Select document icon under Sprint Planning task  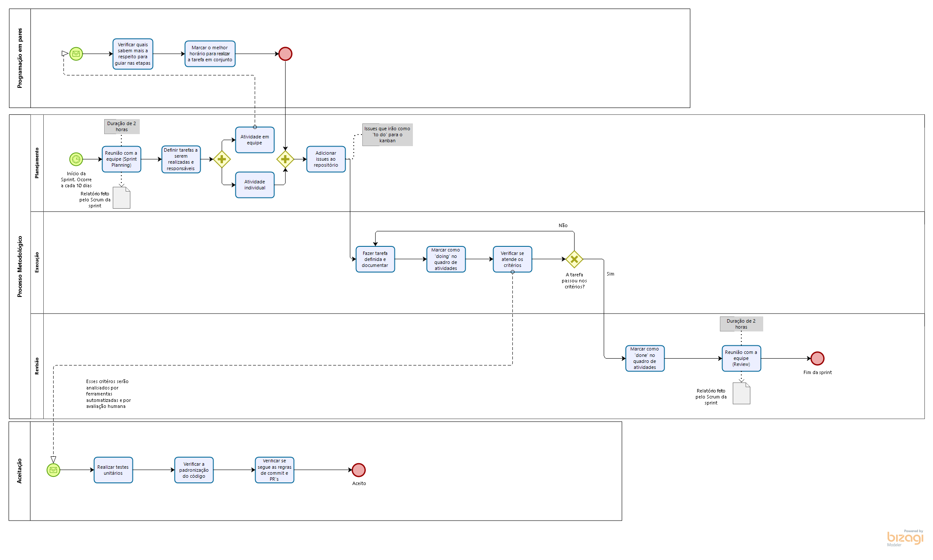(x=121, y=198)
